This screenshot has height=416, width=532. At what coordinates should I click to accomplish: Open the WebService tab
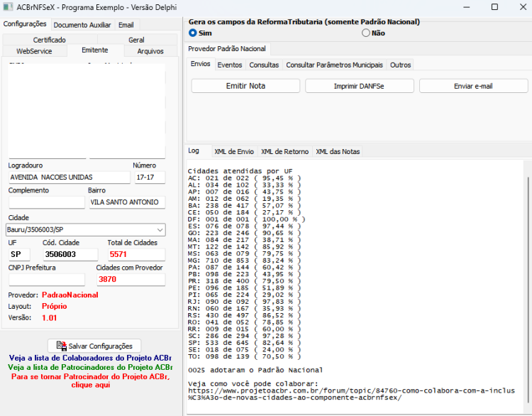pyautogui.click(x=34, y=51)
